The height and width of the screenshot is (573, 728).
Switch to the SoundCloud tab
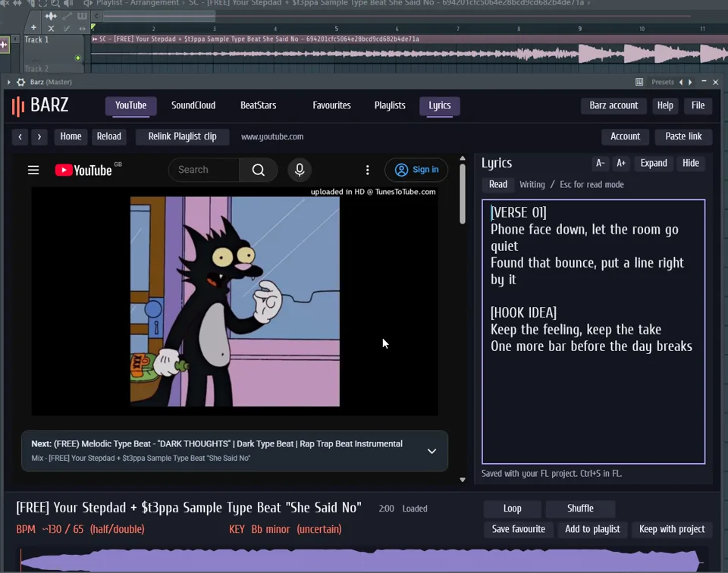point(193,106)
